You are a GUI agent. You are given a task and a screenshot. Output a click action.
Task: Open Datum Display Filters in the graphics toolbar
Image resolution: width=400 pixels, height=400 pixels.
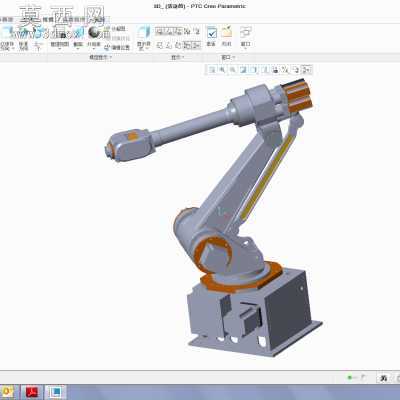point(285,70)
